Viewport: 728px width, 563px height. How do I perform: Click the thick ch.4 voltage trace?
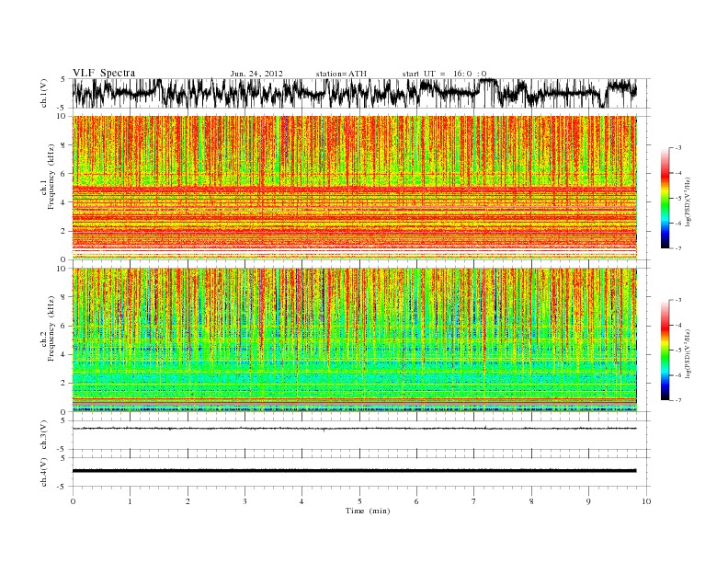point(354,471)
